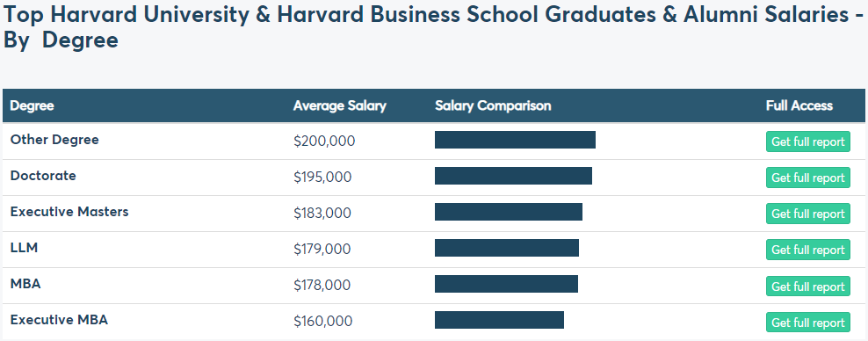Select the MBA degree label
The image size is (868, 341).
click(x=25, y=283)
